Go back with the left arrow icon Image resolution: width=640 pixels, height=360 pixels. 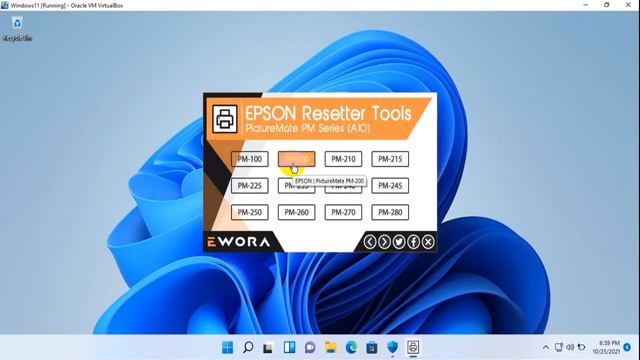pyautogui.click(x=369, y=242)
